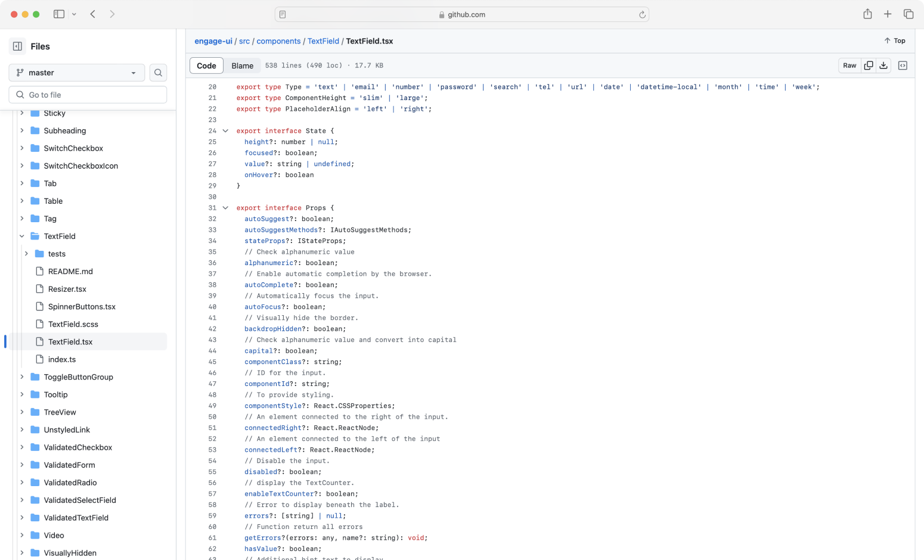Open a new Safari tab

pyautogui.click(x=888, y=14)
